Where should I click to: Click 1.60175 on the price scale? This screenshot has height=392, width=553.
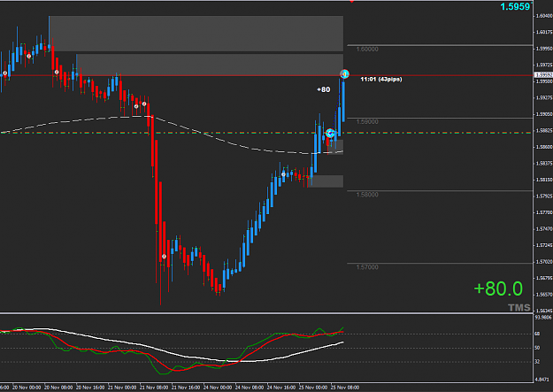(x=544, y=32)
